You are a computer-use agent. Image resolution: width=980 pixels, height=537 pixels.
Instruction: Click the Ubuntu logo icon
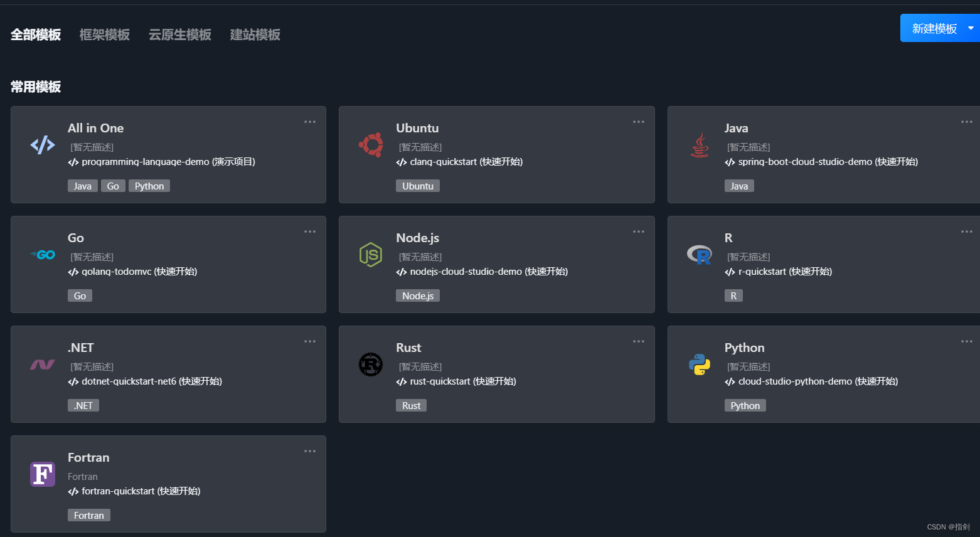pyautogui.click(x=371, y=145)
